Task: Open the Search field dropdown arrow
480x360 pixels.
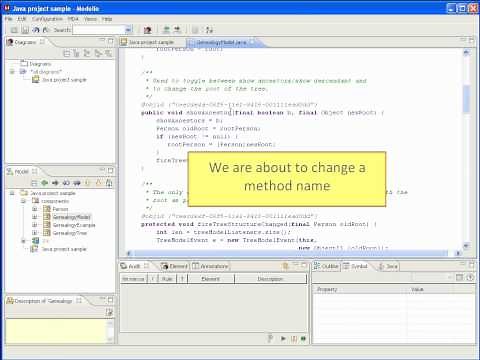Action: (128, 30)
